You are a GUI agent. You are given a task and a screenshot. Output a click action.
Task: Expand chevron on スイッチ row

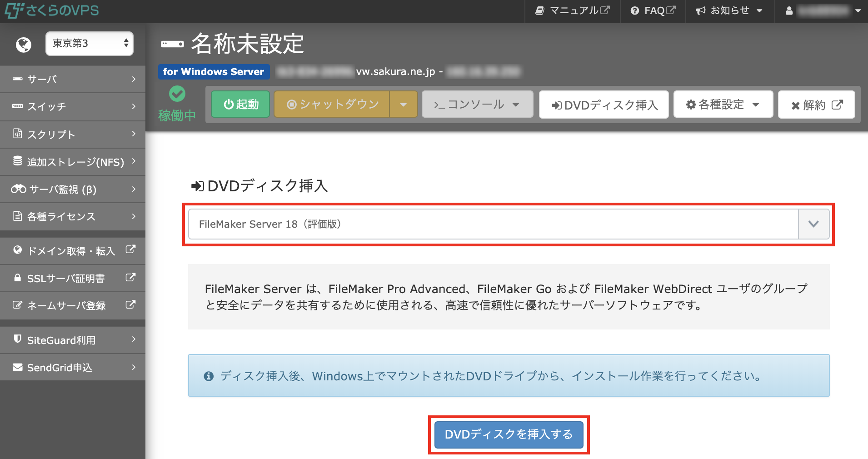[134, 106]
